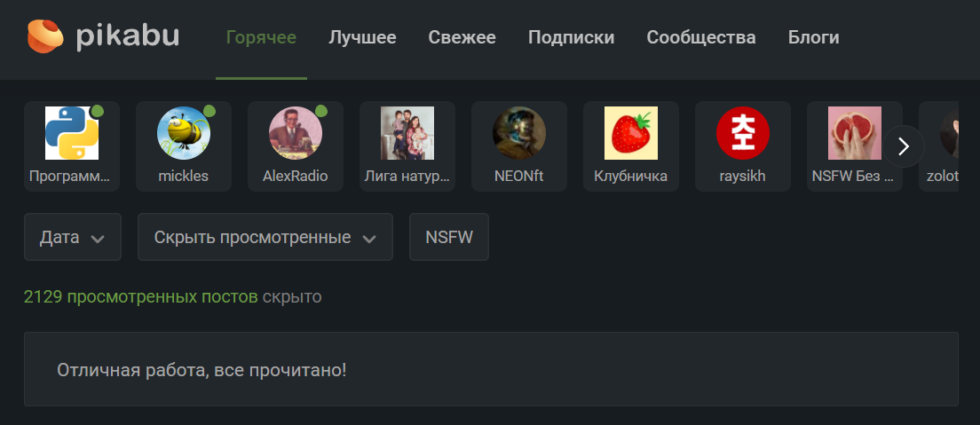980x425 pixels.
Task: Open the NEONft avatar
Action: pos(519,133)
